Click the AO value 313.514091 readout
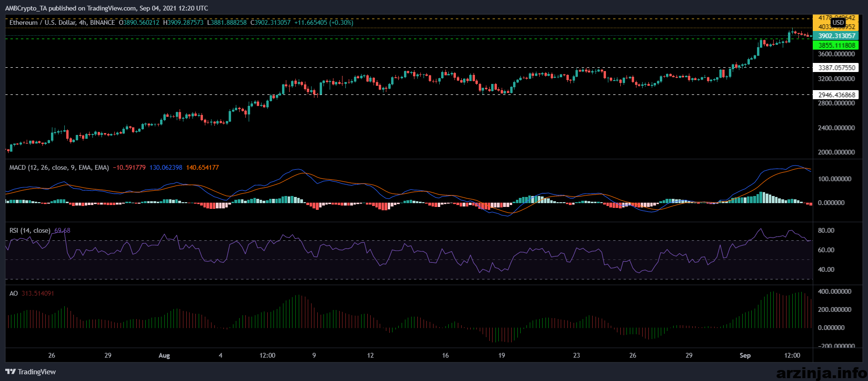 (38, 293)
